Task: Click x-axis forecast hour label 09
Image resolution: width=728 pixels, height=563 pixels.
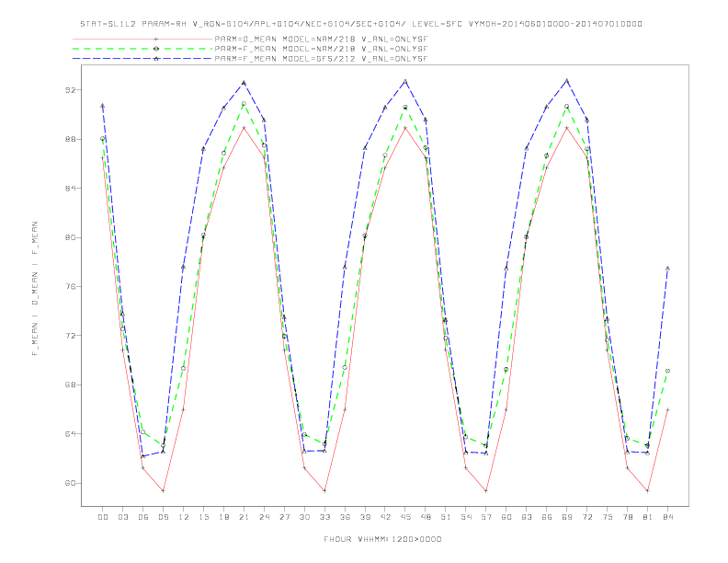Action: coord(164,517)
